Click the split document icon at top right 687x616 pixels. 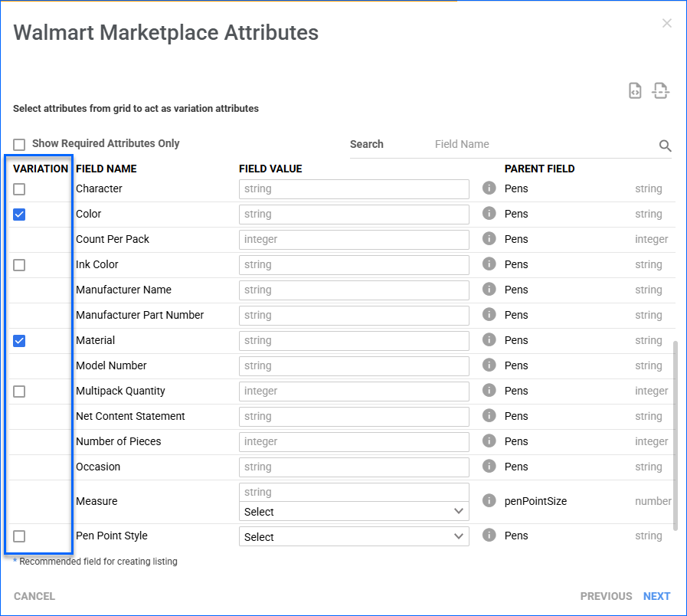[x=660, y=90]
